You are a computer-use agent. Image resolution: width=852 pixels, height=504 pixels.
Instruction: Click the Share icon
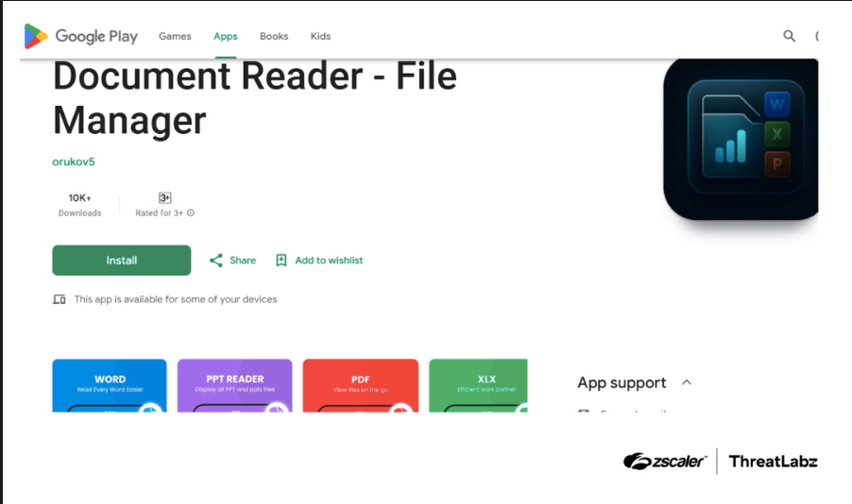pos(215,260)
